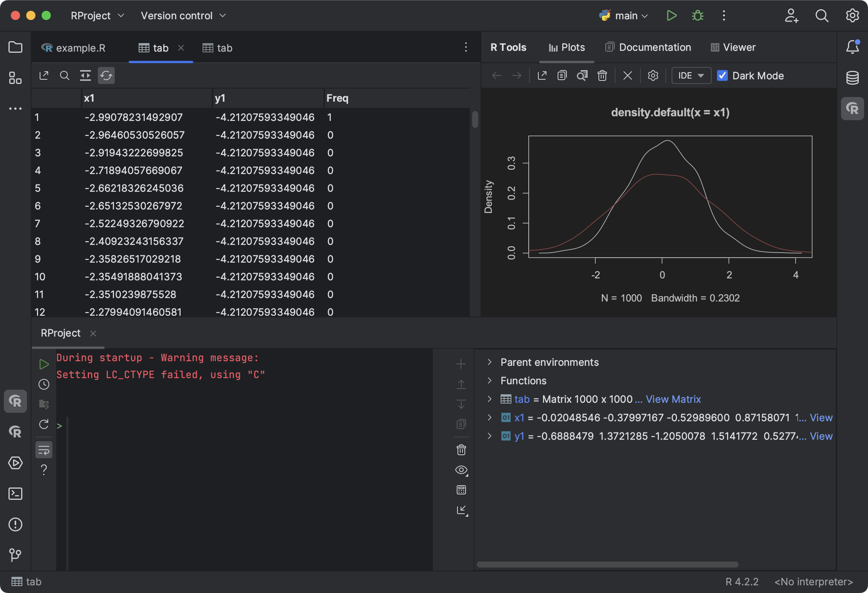
Task: Open command history via the clock icon
Action: 44,384
